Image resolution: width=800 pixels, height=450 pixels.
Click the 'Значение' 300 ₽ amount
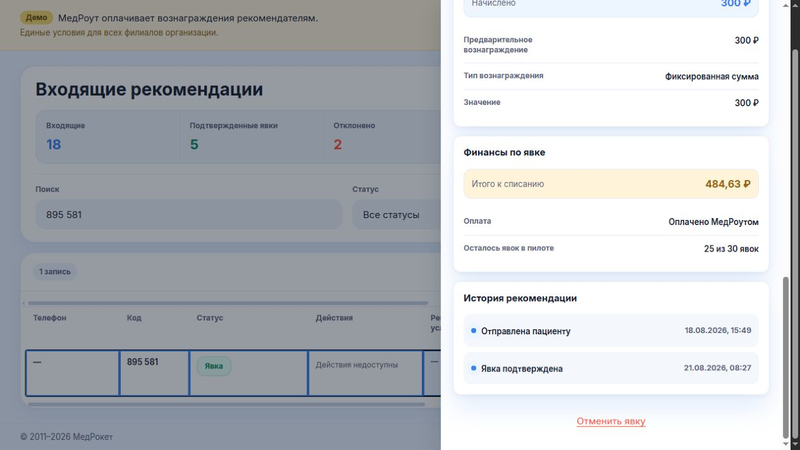746,103
